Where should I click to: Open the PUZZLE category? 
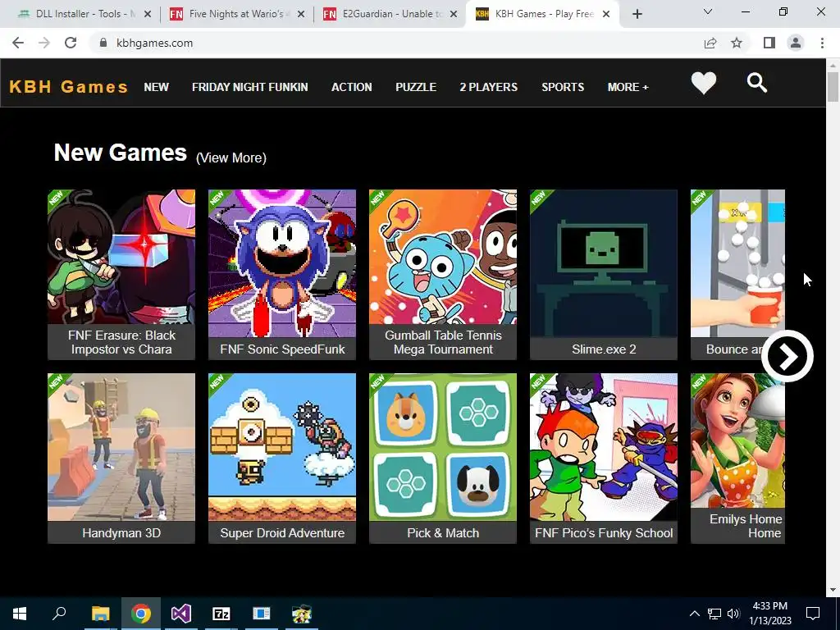pos(416,87)
